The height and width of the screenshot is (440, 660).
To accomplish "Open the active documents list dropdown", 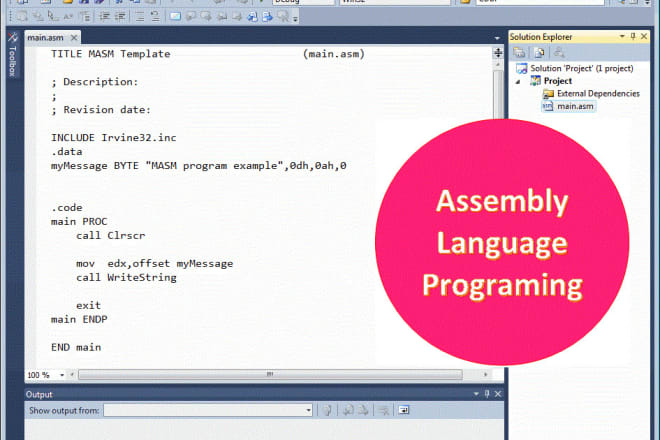I will [x=497, y=38].
